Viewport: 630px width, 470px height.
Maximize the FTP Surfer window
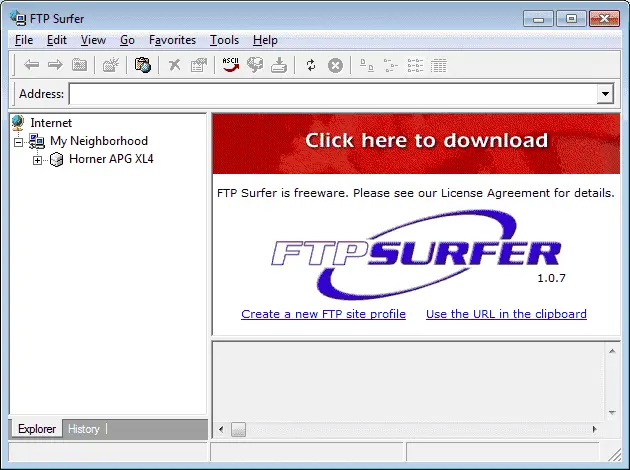571,19
